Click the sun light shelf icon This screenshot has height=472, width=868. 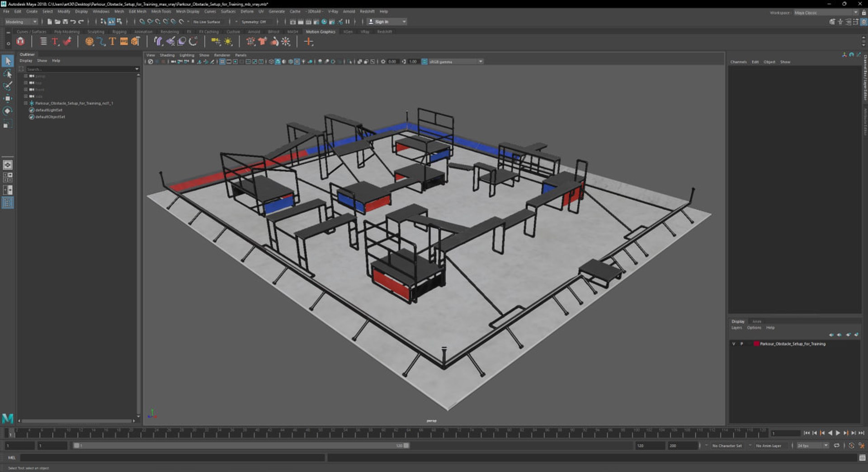tap(228, 42)
